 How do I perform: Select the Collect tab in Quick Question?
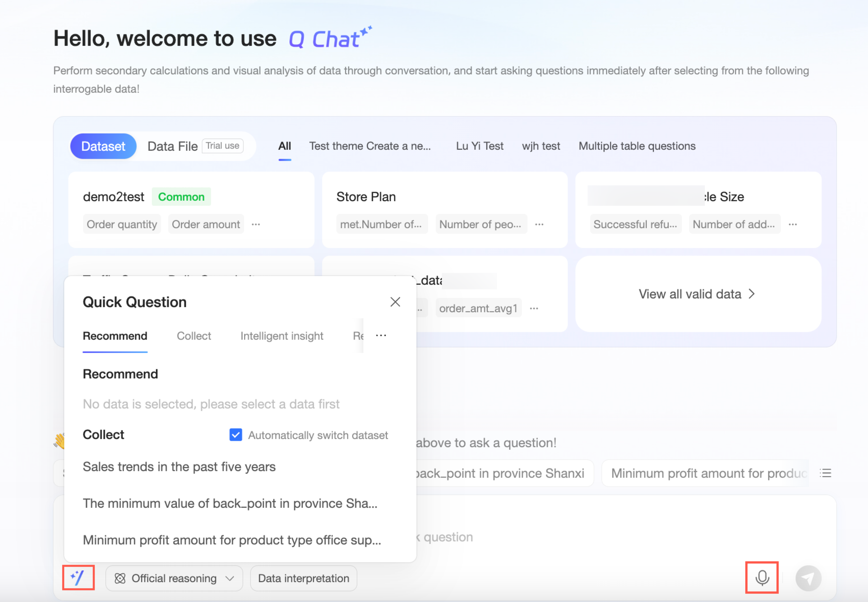194,336
